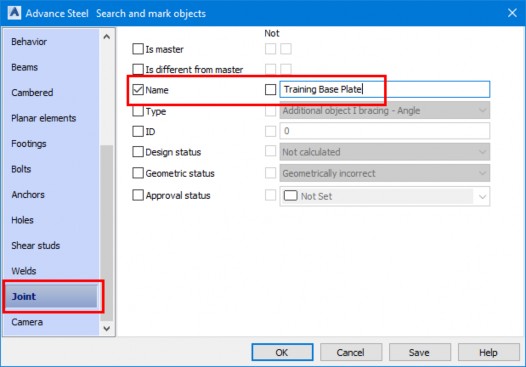Expand the Approval status Not Set dropdown
This screenshot has width=526, height=367.
(385, 196)
